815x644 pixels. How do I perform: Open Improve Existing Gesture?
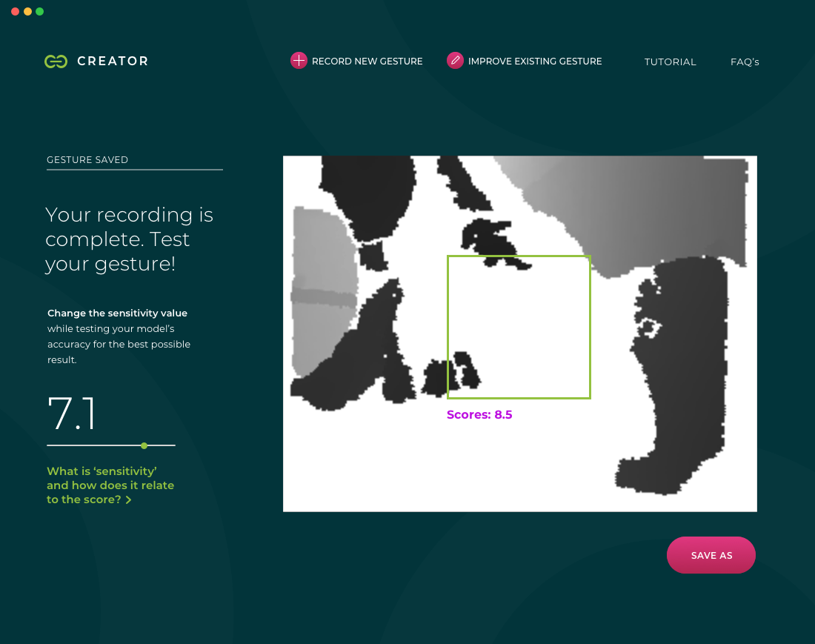pos(524,61)
